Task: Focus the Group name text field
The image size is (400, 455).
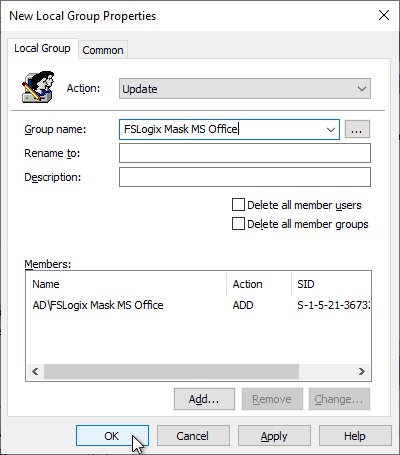Action: [221, 129]
